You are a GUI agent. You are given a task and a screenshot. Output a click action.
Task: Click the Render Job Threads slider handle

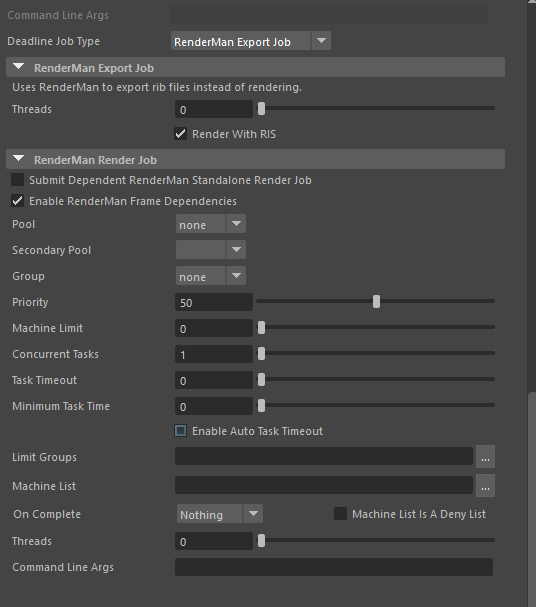coord(262,540)
